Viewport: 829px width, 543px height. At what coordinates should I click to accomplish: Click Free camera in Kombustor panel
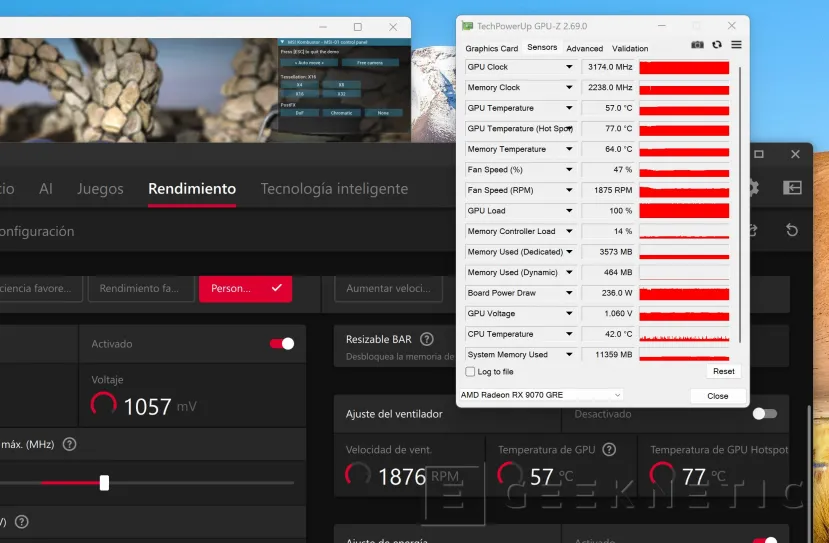click(370, 62)
